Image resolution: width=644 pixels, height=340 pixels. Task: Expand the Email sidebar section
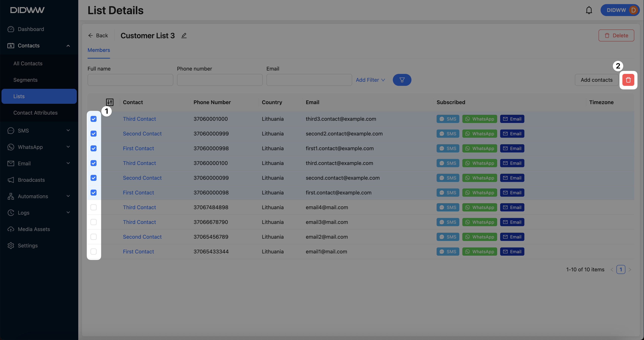(x=39, y=163)
